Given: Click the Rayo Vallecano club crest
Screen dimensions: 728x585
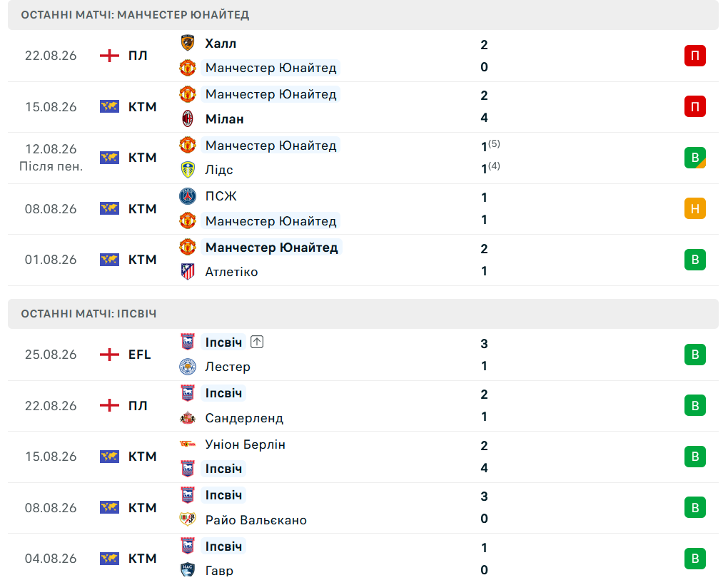Looking at the screenshot, I should (188, 519).
